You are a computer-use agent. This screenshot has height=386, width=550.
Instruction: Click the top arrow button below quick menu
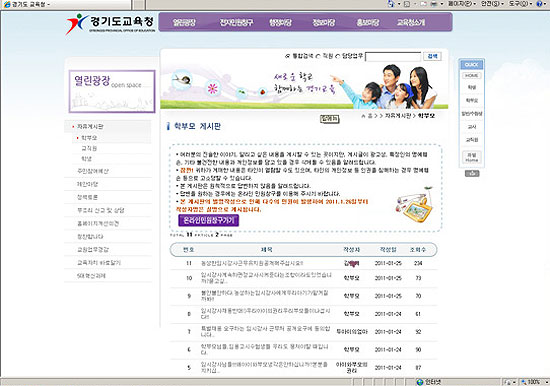[472, 173]
